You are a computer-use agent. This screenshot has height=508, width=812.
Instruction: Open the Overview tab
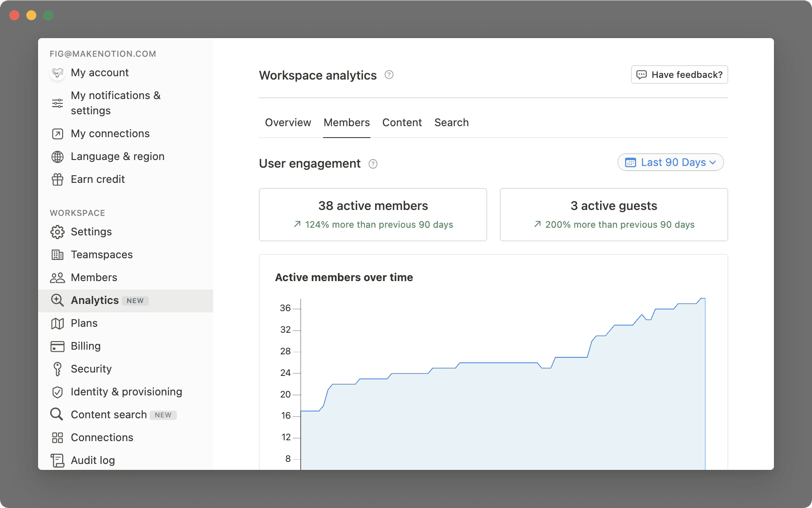coord(288,122)
